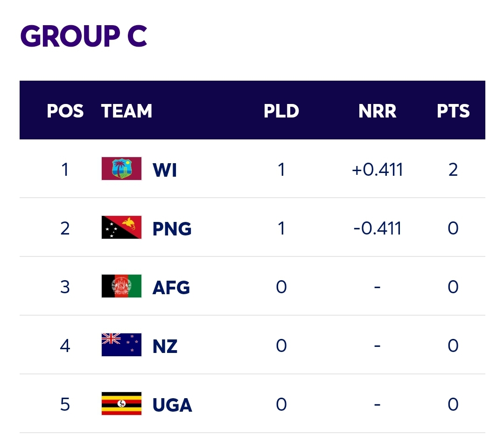Open the AFG team name

[x=171, y=287]
